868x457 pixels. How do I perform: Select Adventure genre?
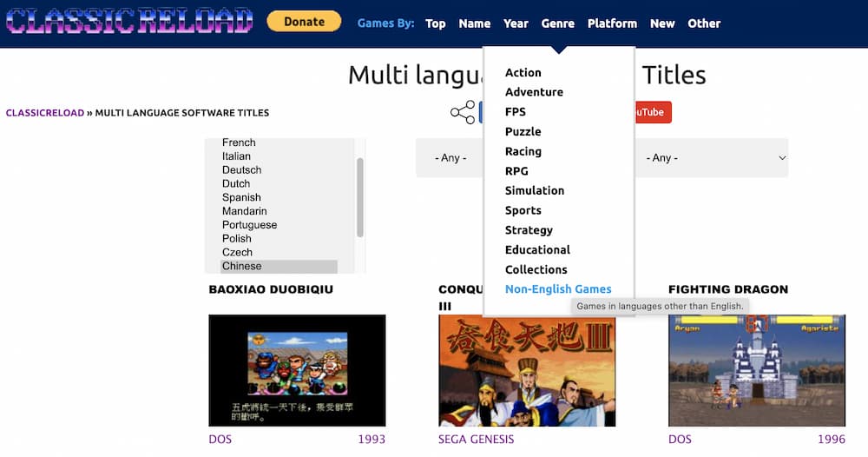tap(534, 92)
